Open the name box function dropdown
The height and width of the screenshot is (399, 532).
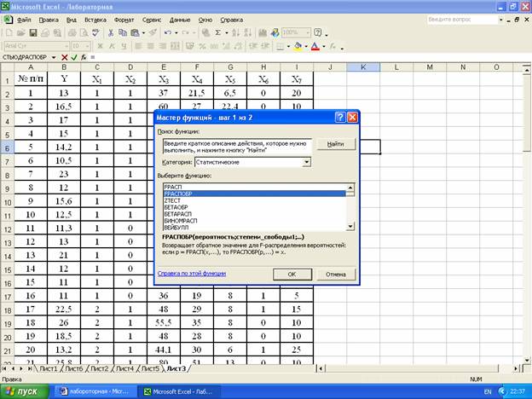point(55,57)
